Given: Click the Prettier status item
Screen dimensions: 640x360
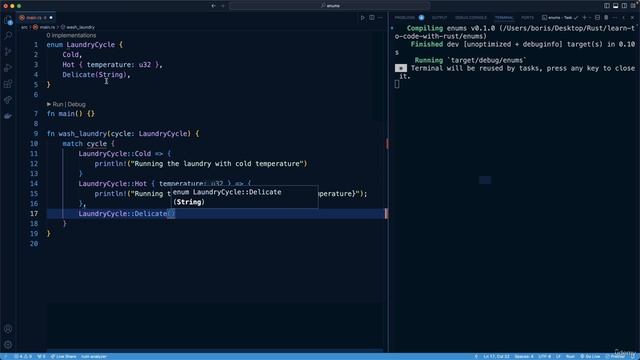Looking at the screenshot, I should coord(615,356).
